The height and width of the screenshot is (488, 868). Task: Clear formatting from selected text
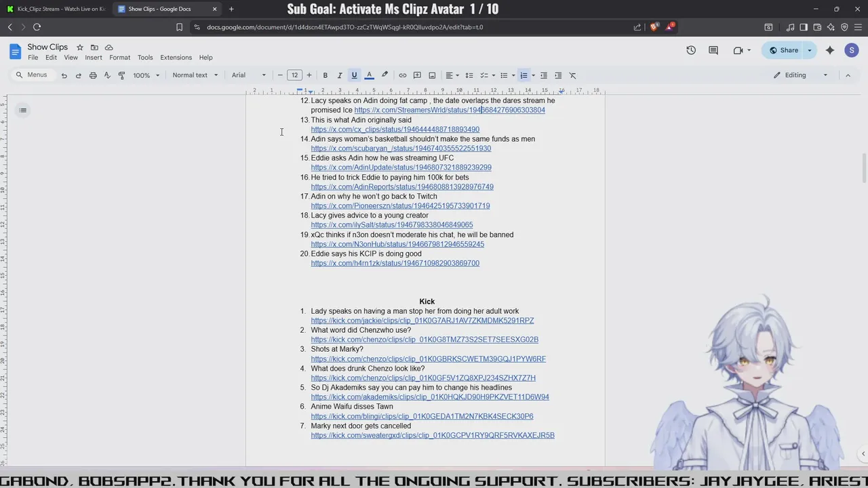click(x=572, y=75)
